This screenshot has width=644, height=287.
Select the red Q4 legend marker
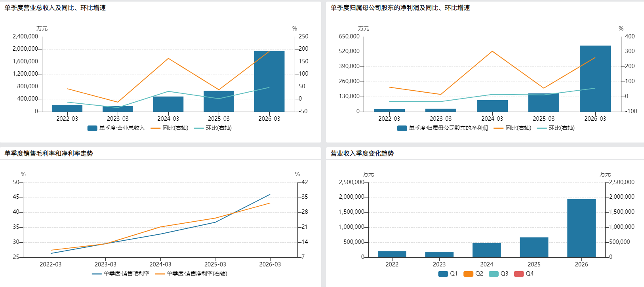[519, 274]
